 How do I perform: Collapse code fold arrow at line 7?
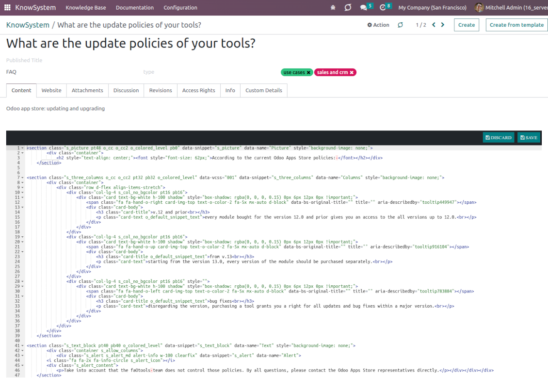[22, 178]
